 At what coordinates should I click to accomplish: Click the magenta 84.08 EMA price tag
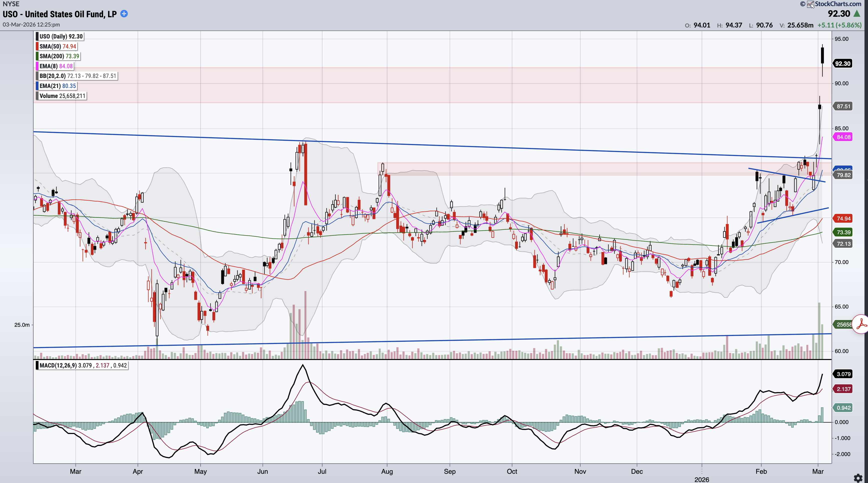[843, 137]
